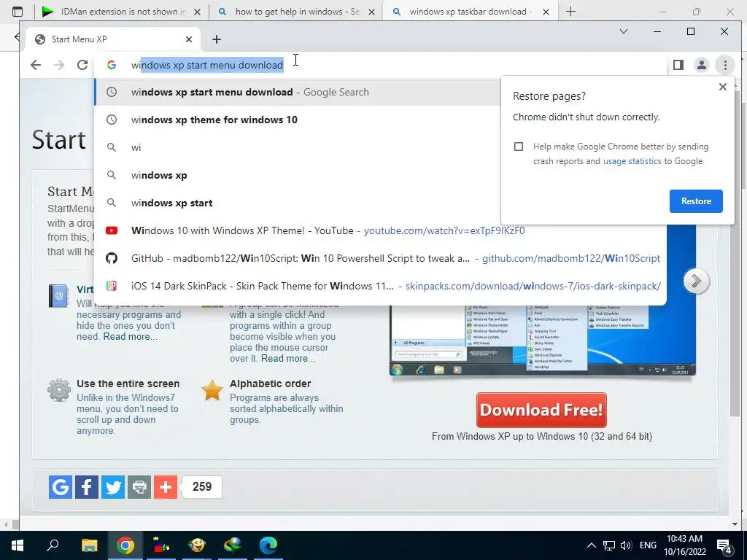Open more sharing options plus icon
Screen dimensions: 747x560
166,486
